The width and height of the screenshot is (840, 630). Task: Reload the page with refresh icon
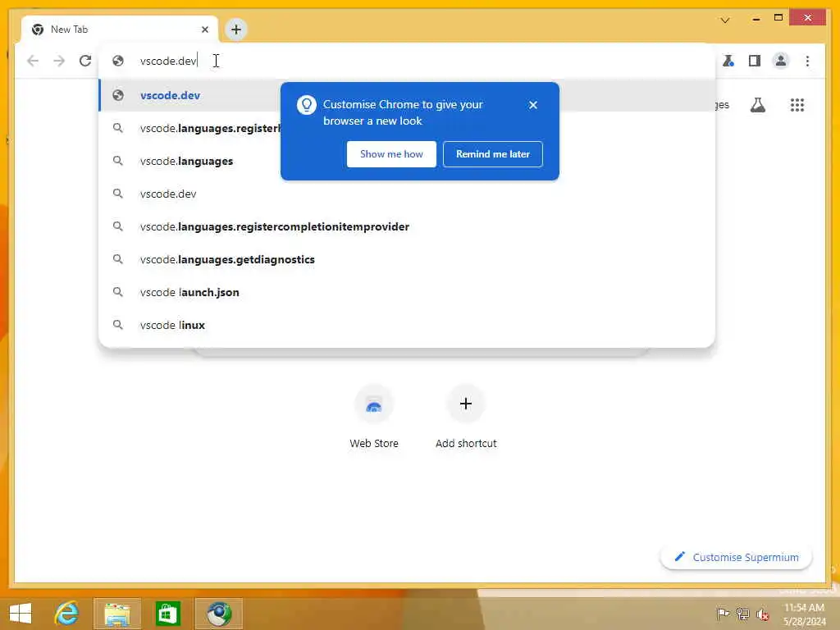pyautogui.click(x=85, y=61)
